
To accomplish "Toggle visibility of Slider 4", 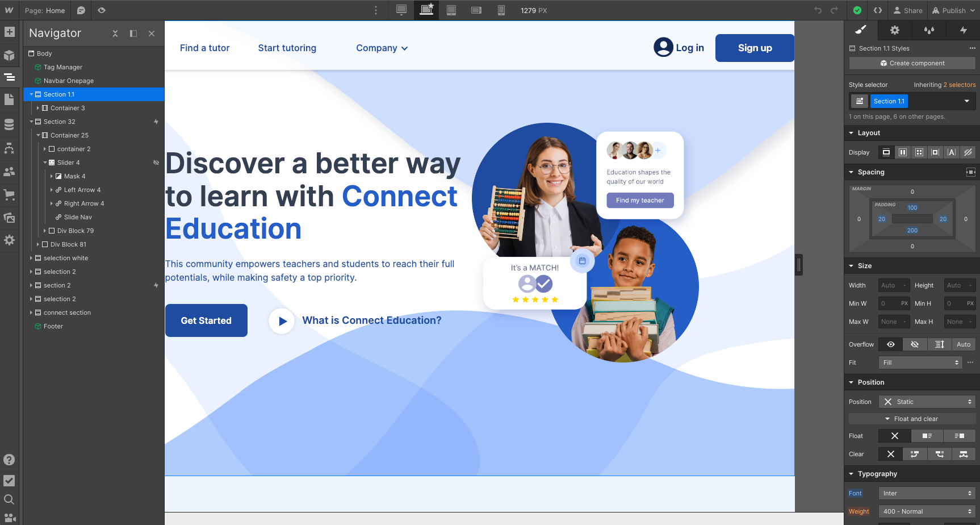I will pyautogui.click(x=156, y=163).
